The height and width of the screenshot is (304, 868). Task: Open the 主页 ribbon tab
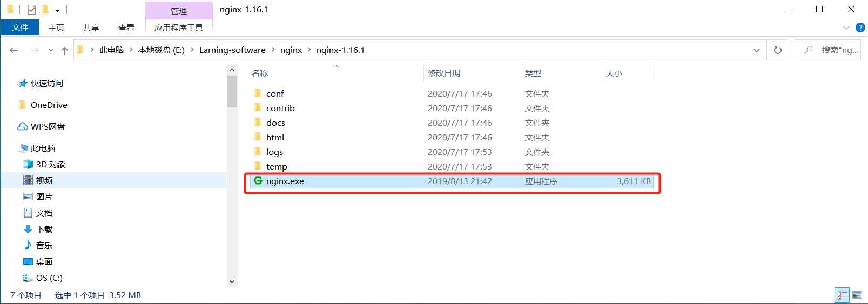click(56, 28)
